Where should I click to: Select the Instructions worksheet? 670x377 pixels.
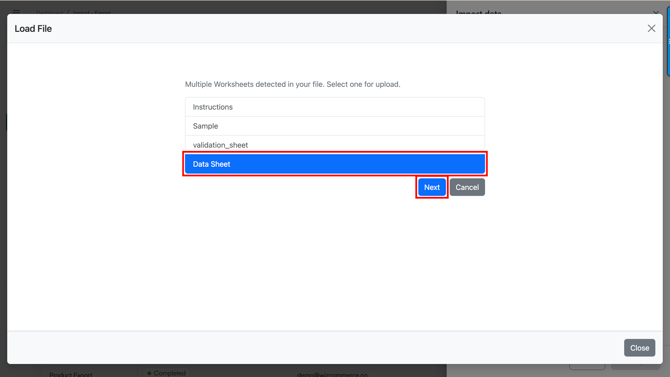[x=335, y=107]
